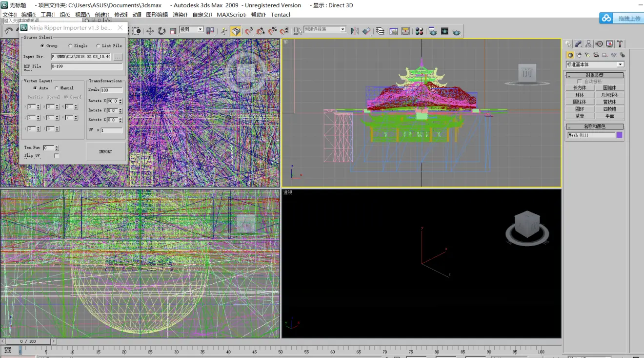Select the Scale transform tool

click(x=173, y=31)
